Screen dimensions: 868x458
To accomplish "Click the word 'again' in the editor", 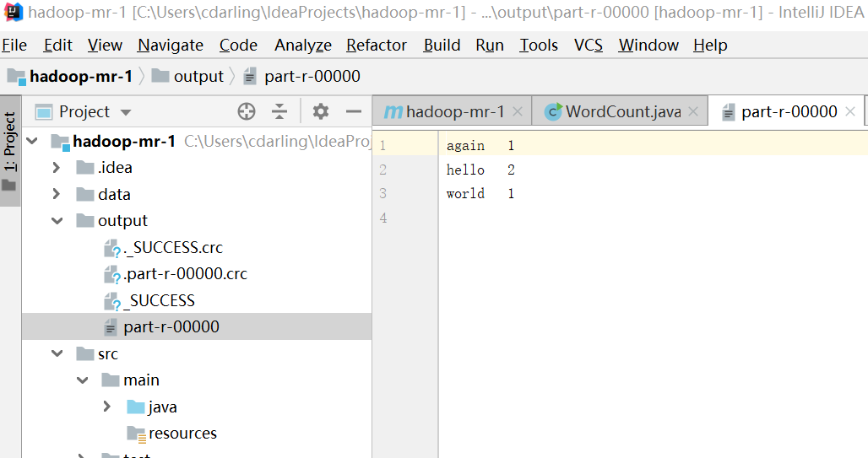I will [465, 145].
